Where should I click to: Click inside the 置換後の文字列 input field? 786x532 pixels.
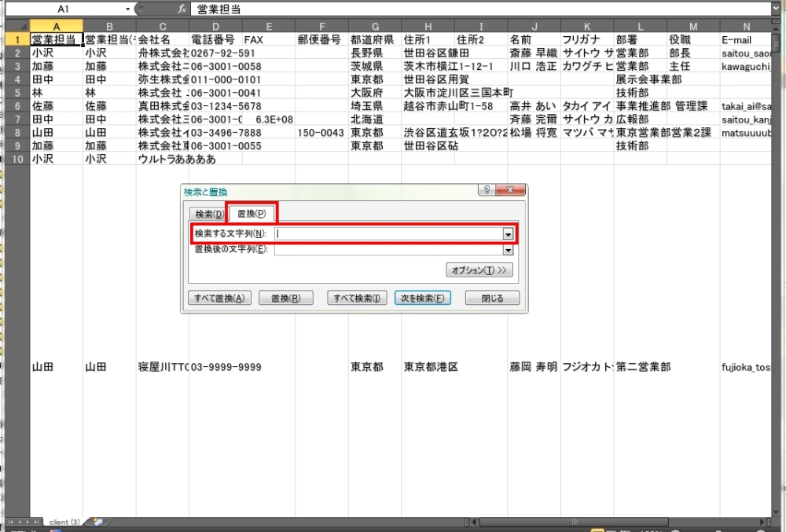coord(388,250)
